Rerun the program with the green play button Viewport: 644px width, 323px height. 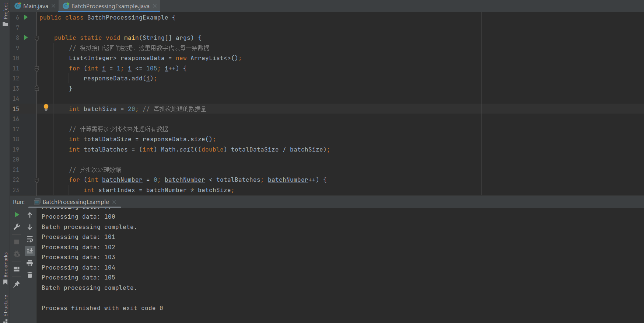(17, 215)
